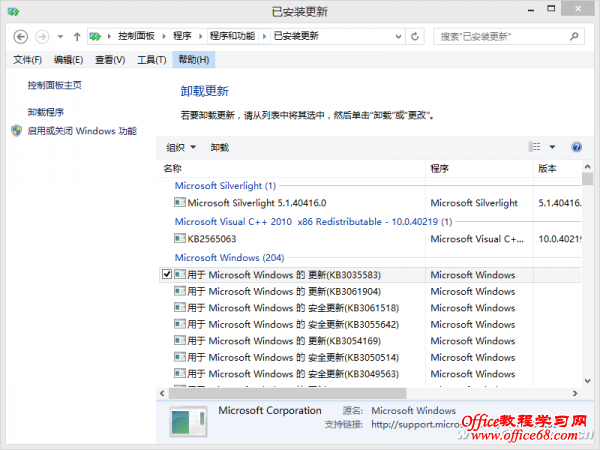Open the 查看(V) menu
Viewport: 600px width, 450px height.
(x=110, y=60)
